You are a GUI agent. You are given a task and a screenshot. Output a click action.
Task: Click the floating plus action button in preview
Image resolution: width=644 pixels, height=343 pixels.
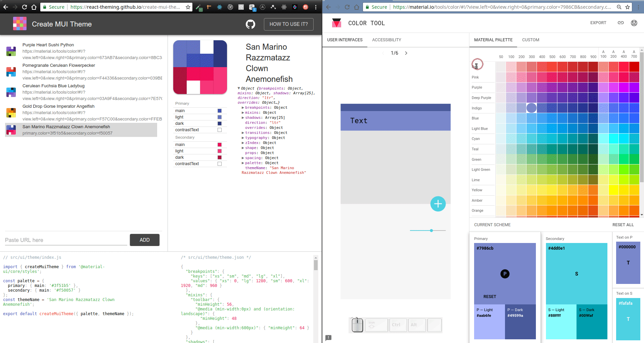(x=438, y=204)
